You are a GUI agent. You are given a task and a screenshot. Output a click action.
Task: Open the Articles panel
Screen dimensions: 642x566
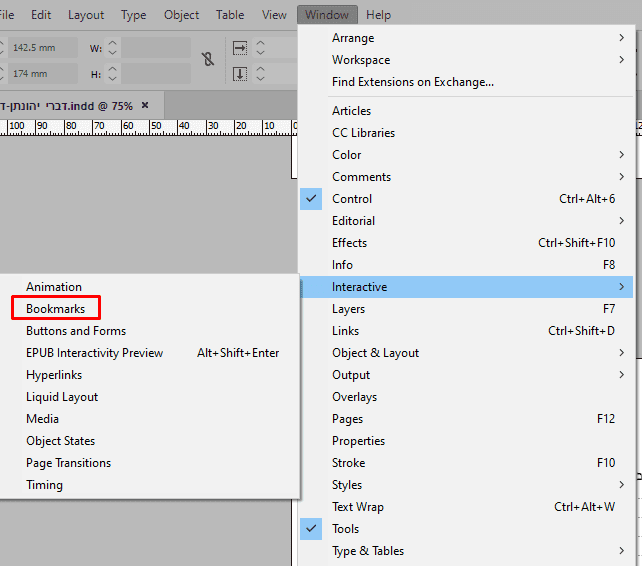(466, 111)
